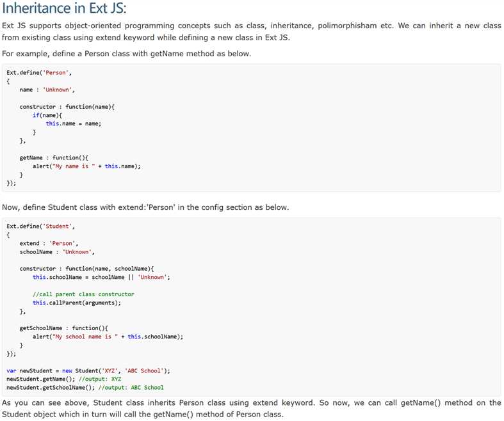Image resolution: width=504 pixels, height=421 pixels.
Task: Click the sentence 'For example, define a Person class'
Action: coord(126,54)
